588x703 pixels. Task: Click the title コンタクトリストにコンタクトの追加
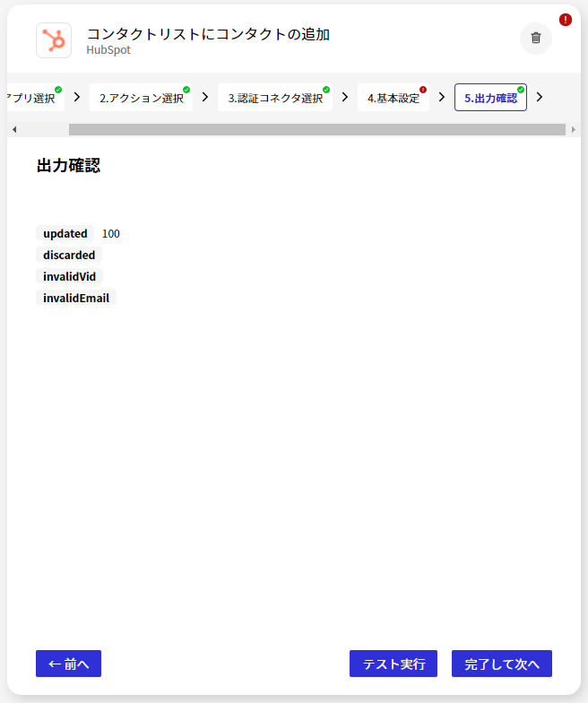coord(208,34)
